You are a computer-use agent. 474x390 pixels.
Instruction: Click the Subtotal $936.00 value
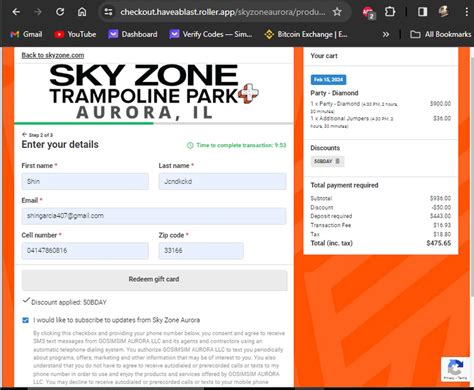440,198
